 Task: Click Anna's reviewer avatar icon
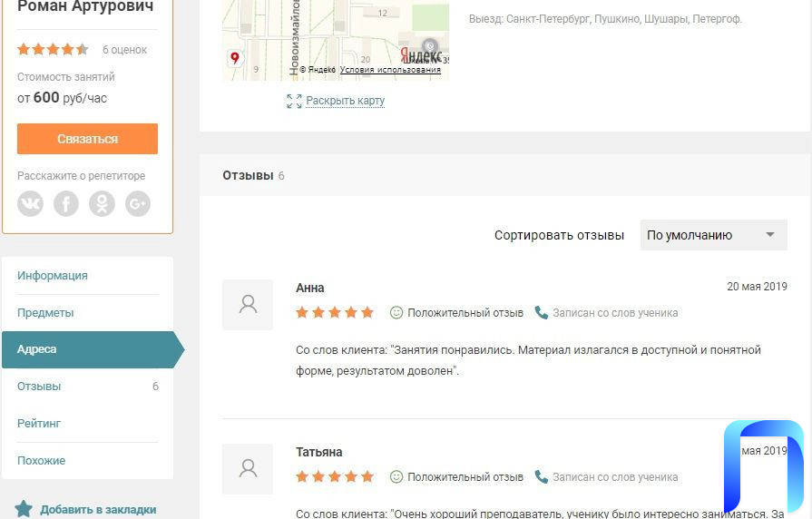248,305
